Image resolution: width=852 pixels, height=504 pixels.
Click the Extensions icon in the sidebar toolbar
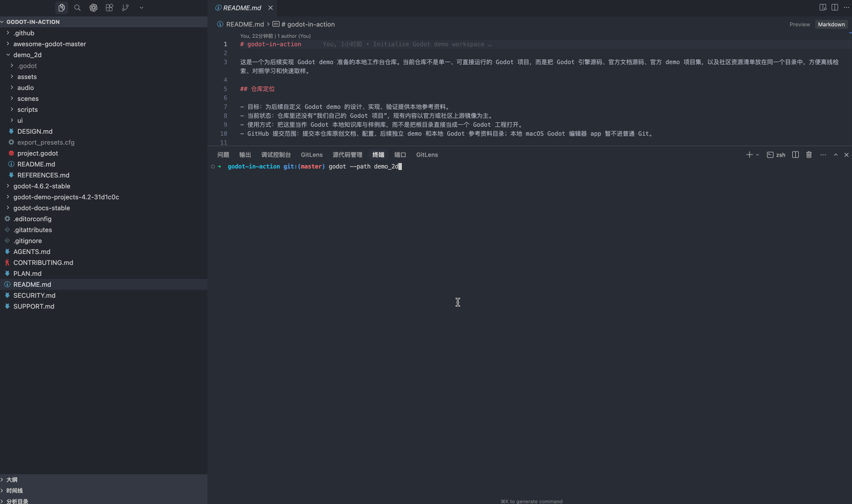coord(109,8)
